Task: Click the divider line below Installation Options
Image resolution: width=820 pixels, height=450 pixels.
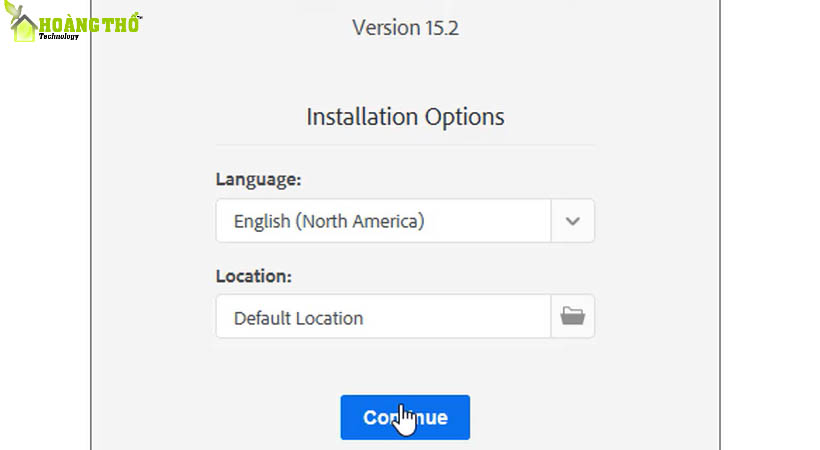Action: tap(405, 145)
